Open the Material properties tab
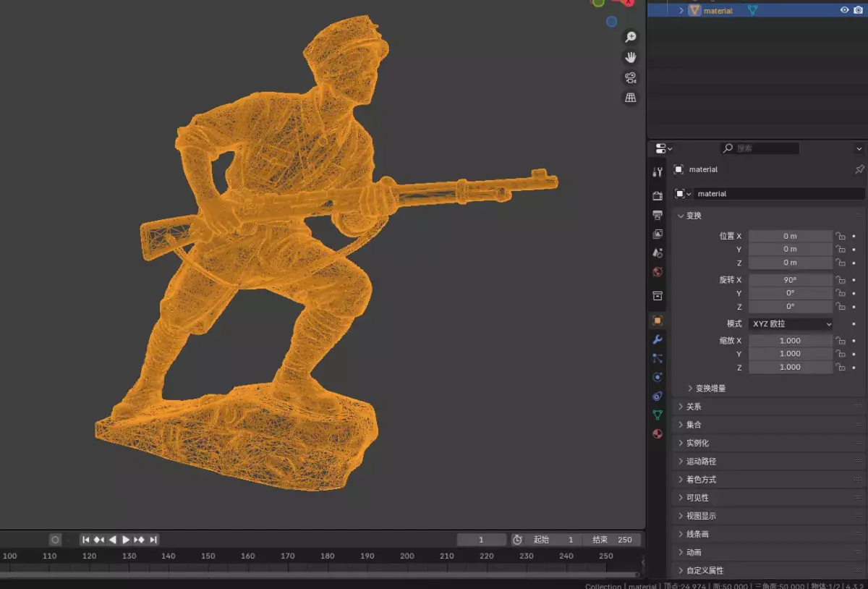This screenshot has width=868, height=589. click(658, 434)
